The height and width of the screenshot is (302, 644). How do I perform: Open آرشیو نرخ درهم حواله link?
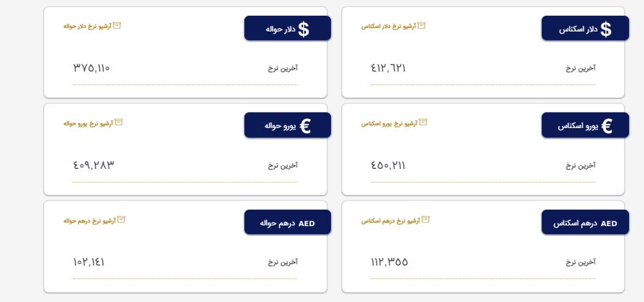(89, 220)
